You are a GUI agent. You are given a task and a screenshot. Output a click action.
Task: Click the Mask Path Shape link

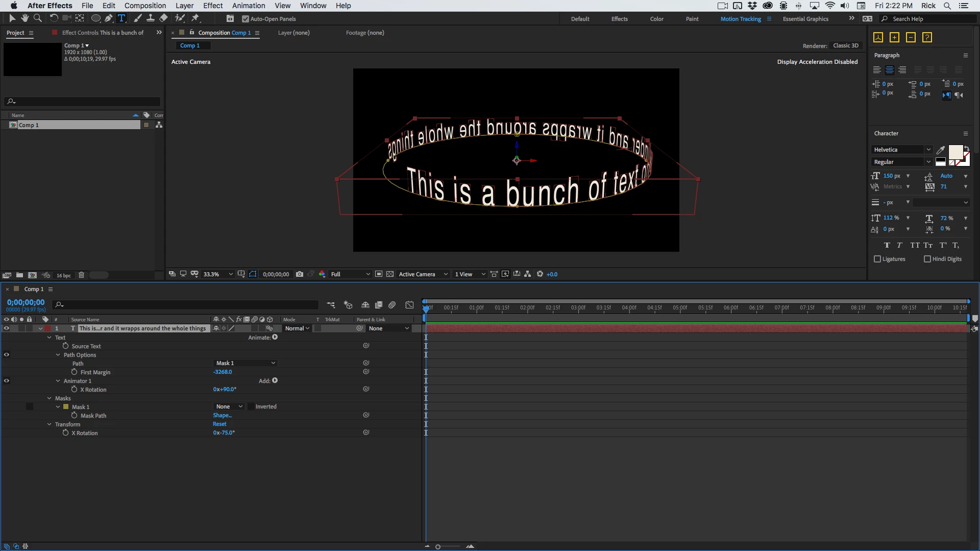[223, 415]
